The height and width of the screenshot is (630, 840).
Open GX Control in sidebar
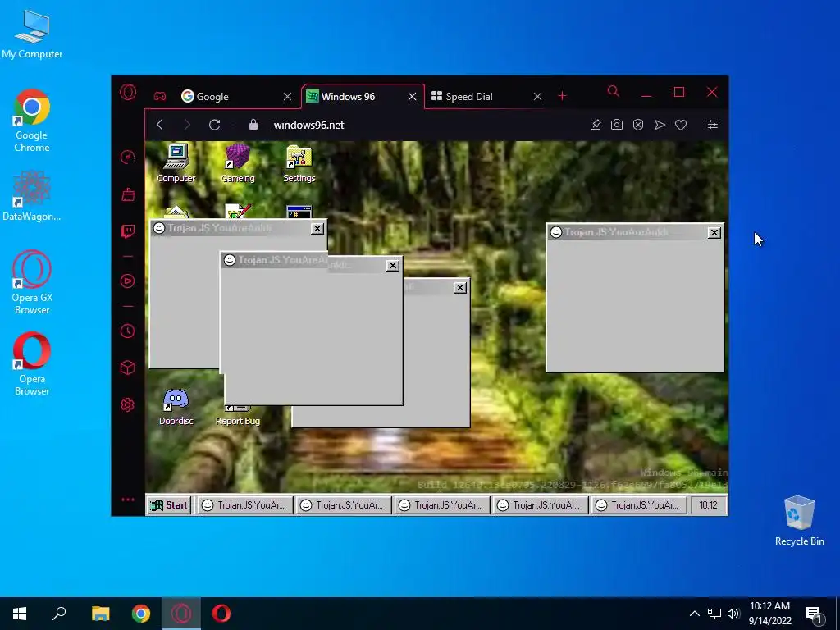click(127, 157)
